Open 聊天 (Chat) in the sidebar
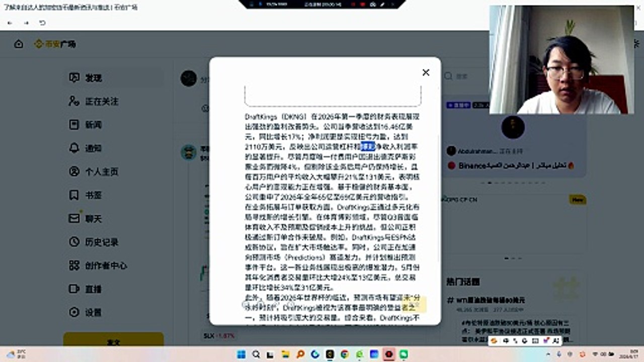Screen dimensions: 644x362 point(114,219)
